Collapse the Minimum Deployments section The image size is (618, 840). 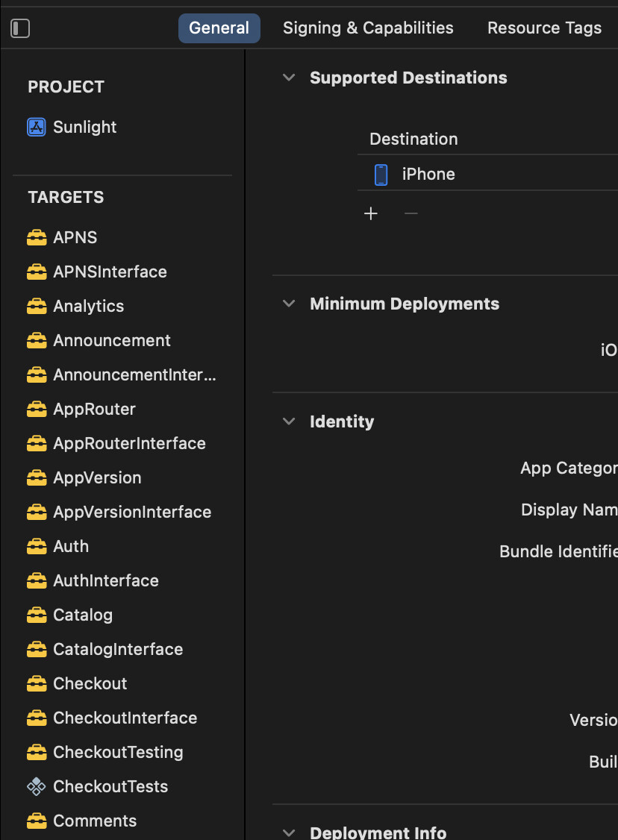(289, 304)
